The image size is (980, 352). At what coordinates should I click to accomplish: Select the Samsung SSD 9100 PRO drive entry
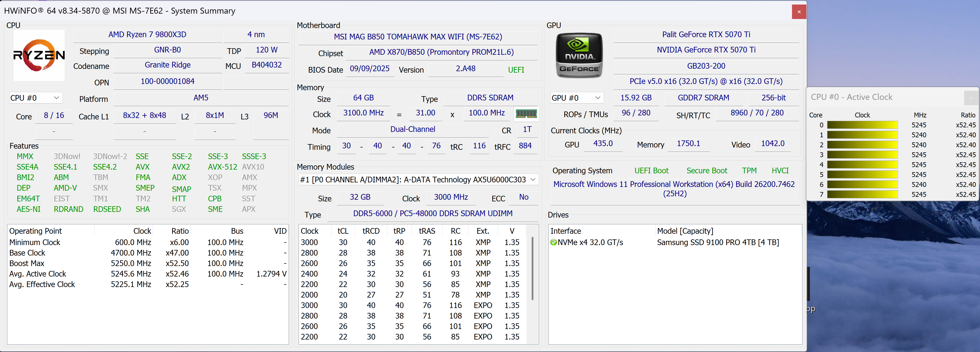(717, 243)
